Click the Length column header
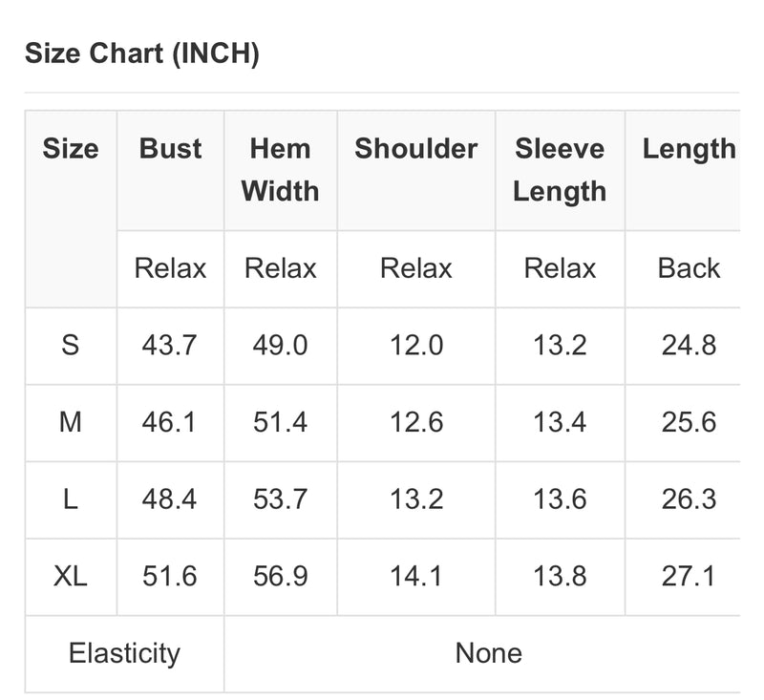This screenshot has height=700, width=764. [689, 149]
